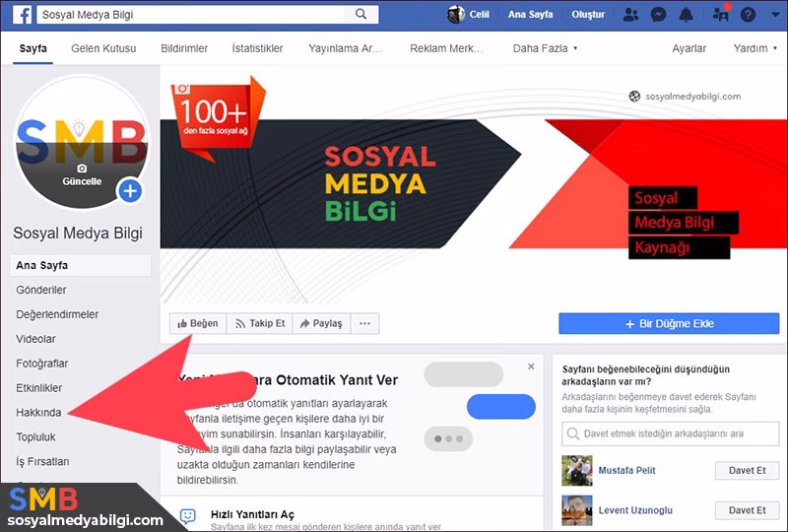
Task: Open the Bildirimler tab
Action: (x=184, y=49)
